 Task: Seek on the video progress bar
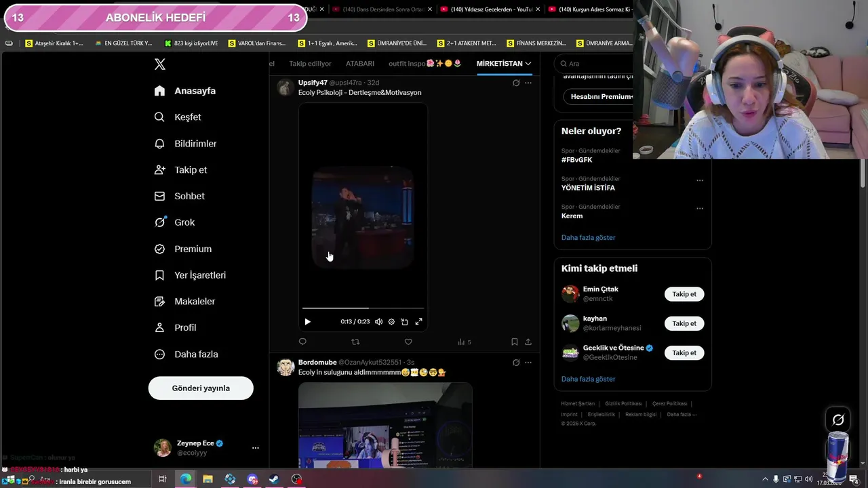click(363, 308)
